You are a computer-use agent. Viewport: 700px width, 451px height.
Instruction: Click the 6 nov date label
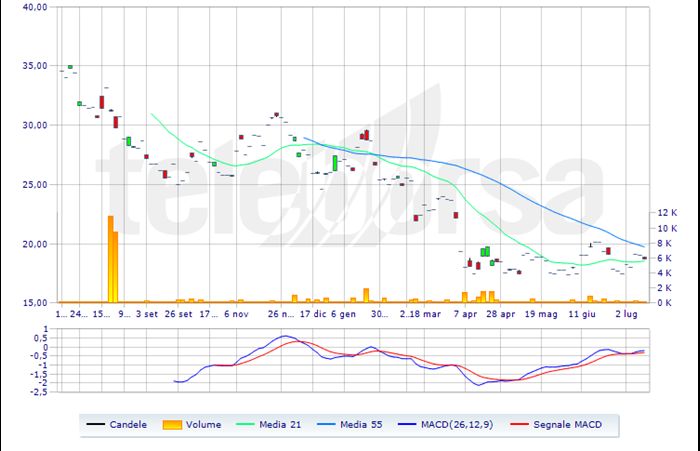point(236,314)
